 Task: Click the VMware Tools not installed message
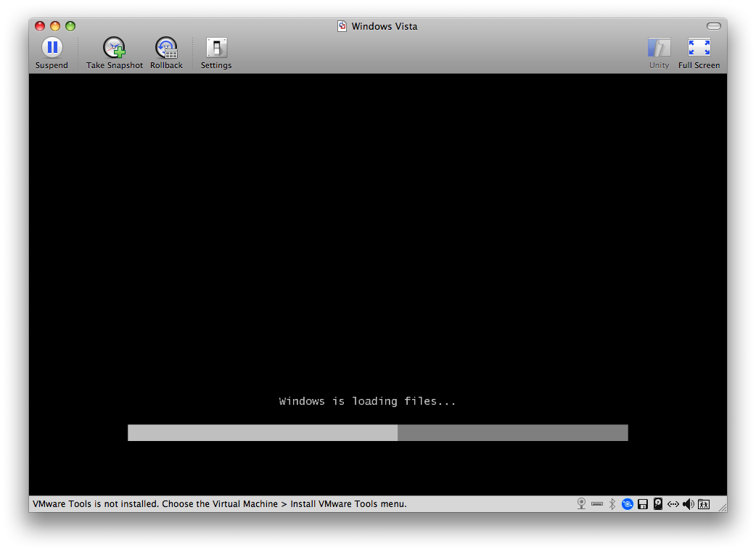[x=219, y=504]
